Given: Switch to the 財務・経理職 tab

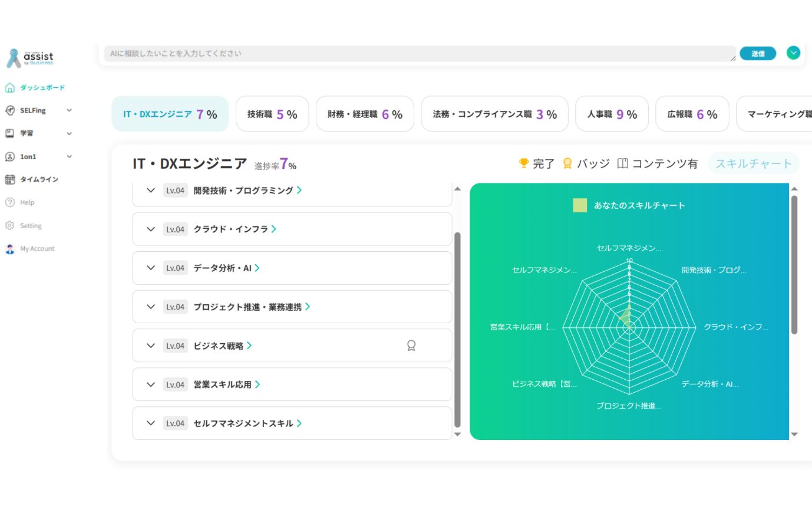Looking at the screenshot, I should (365, 114).
